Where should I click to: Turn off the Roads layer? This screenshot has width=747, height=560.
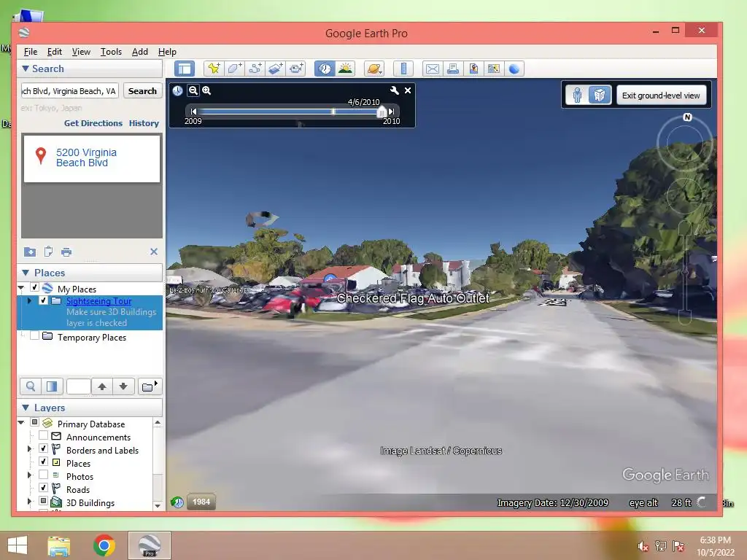coord(43,488)
